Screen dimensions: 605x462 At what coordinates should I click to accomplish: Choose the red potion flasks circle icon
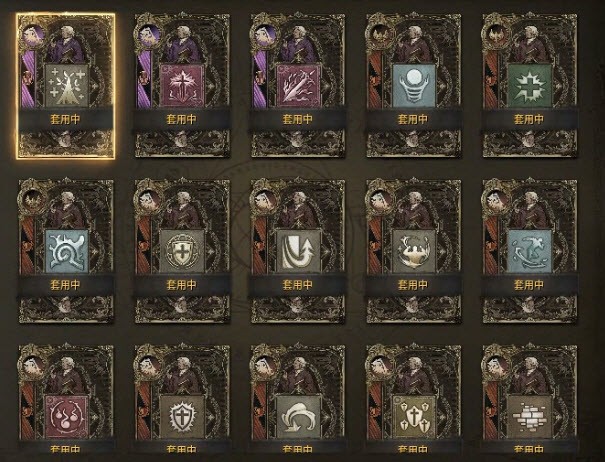(x=66, y=417)
